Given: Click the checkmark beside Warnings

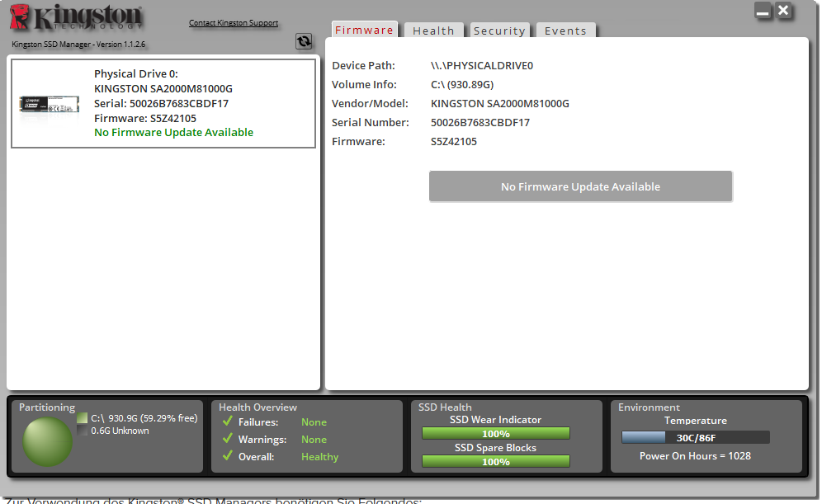Looking at the screenshot, I should pos(227,439).
